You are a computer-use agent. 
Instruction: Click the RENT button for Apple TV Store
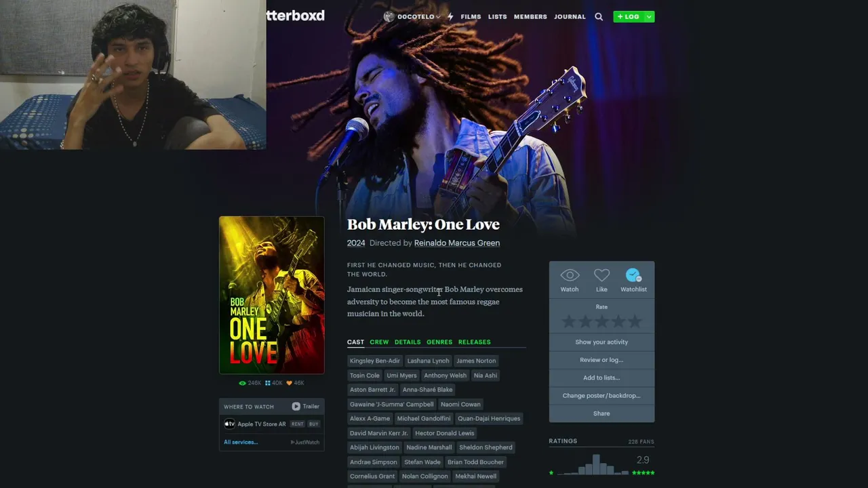[x=297, y=424]
